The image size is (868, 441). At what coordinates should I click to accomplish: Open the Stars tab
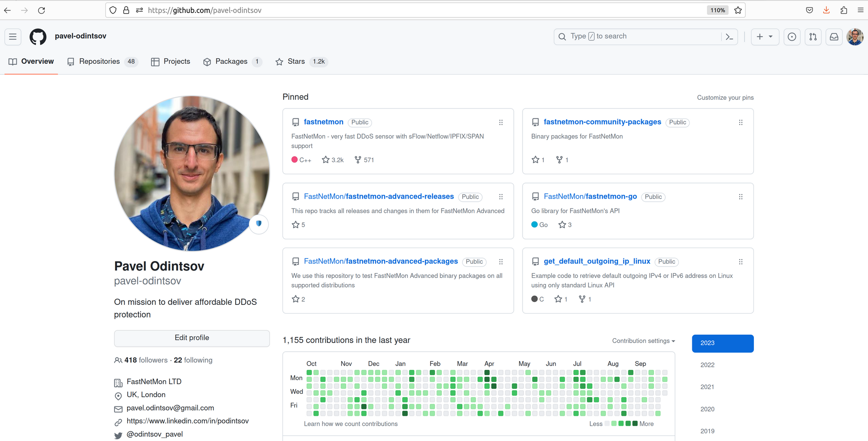tap(302, 62)
